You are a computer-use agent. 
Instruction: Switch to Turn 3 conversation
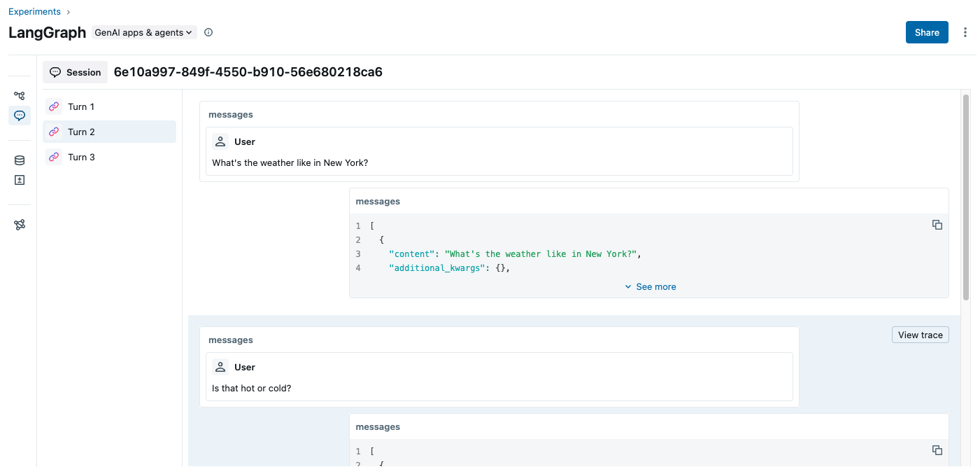pos(80,157)
